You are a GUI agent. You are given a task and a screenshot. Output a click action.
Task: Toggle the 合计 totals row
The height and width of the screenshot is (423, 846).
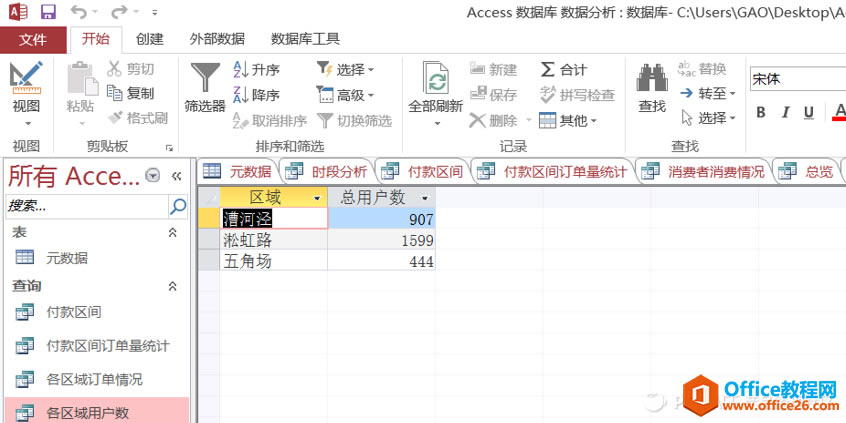click(564, 69)
